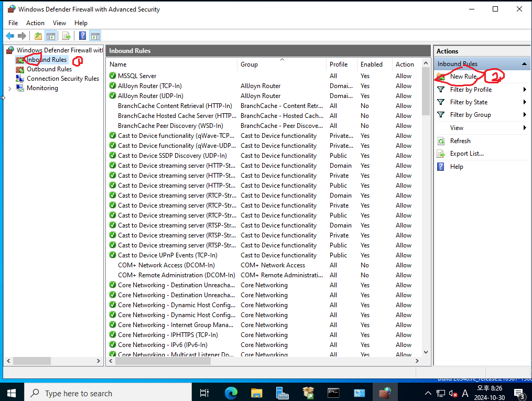
Task: Click the Filter by Group funnel icon
Action: click(441, 115)
